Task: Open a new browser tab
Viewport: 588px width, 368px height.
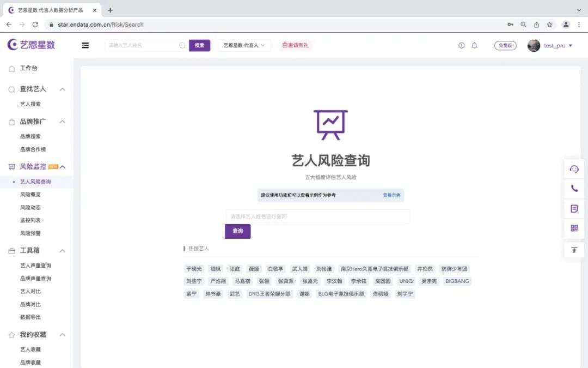Action: [x=110, y=10]
